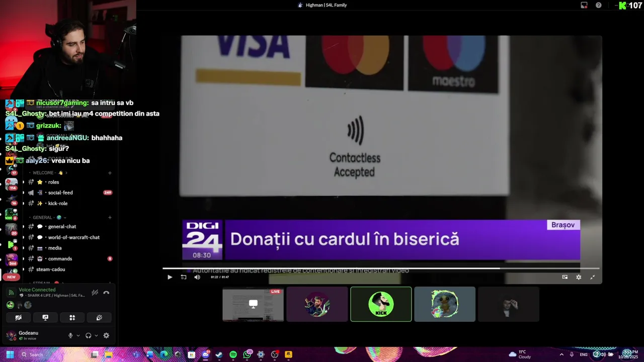The height and width of the screenshot is (362, 644).
Task: Select the LIVE screen share thumbnail
Action: click(253, 304)
